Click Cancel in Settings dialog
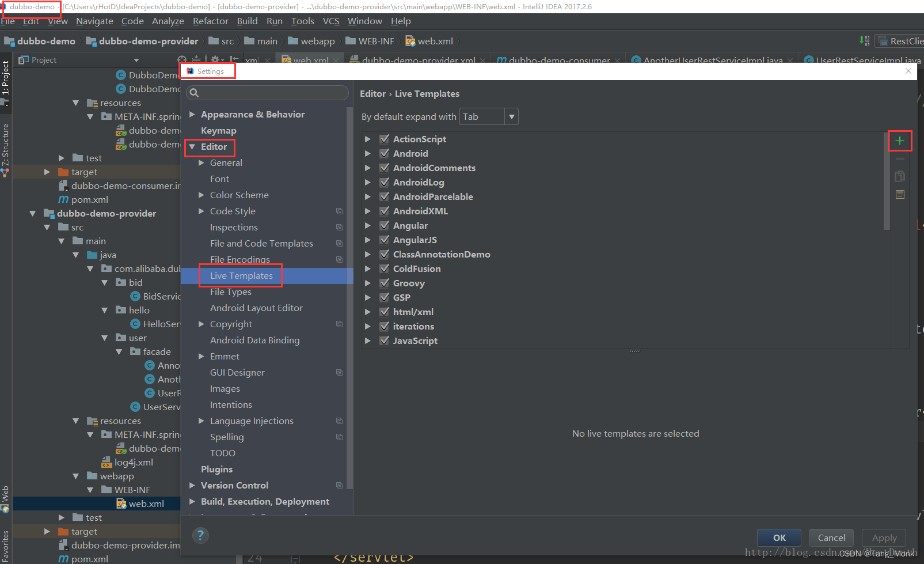Screen dimensions: 924x564 click(x=831, y=537)
